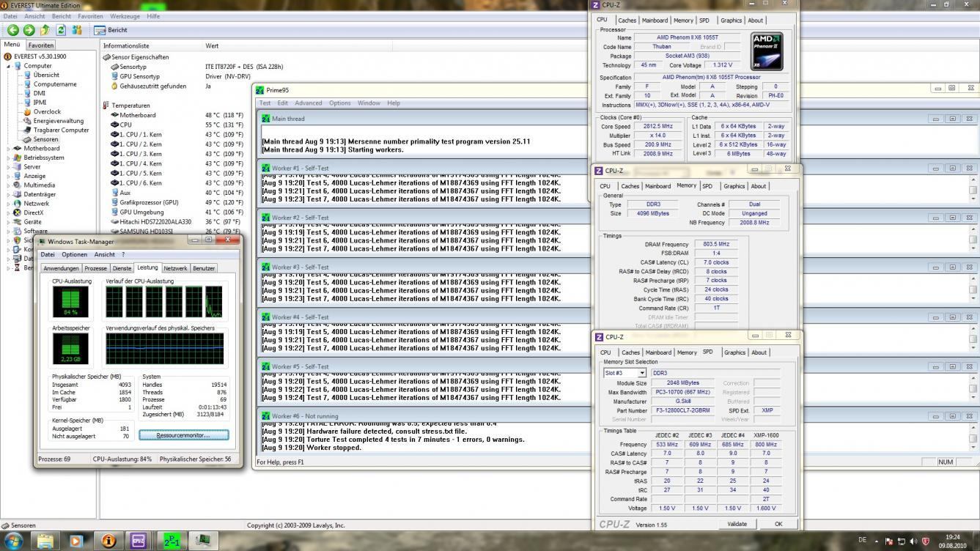Open Windows Start orb on taskbar

(x=13, y=541)
